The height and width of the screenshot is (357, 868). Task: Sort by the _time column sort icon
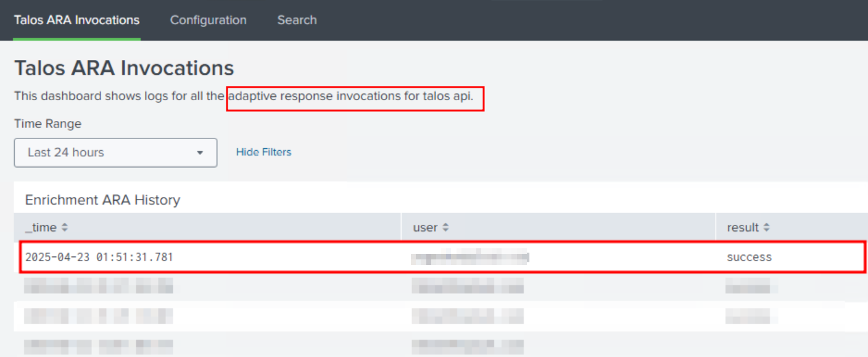[x=65, y=228]
